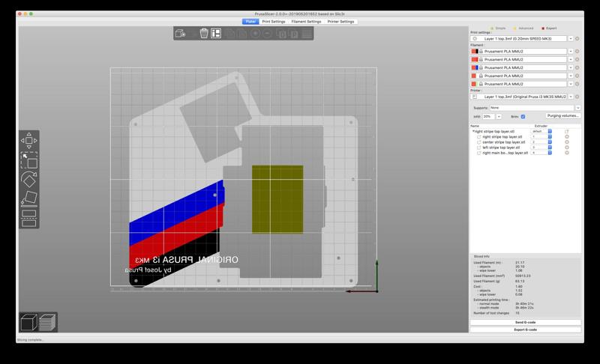Open the Supports dropdown

(577, 108)
